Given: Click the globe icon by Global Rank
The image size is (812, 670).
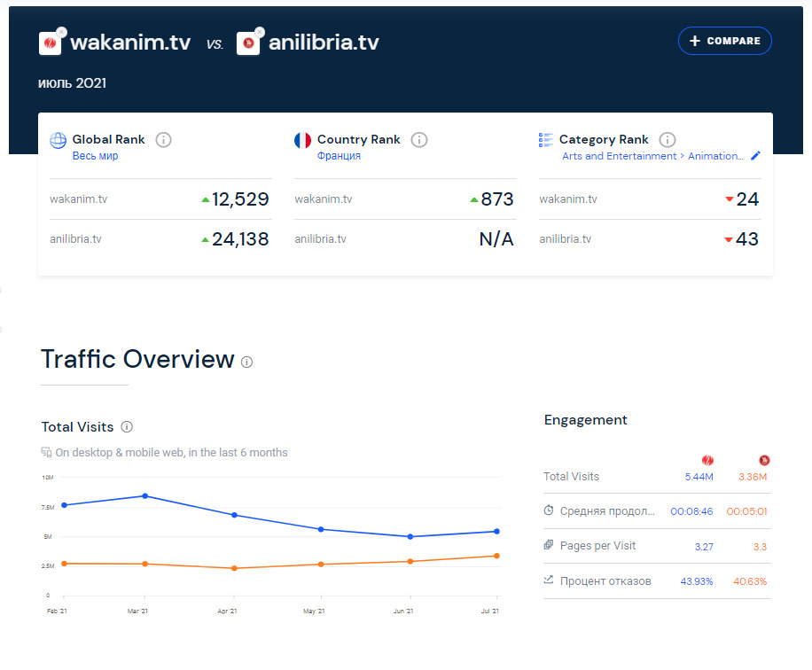Looking at the screenshot, I should (59, 140).
